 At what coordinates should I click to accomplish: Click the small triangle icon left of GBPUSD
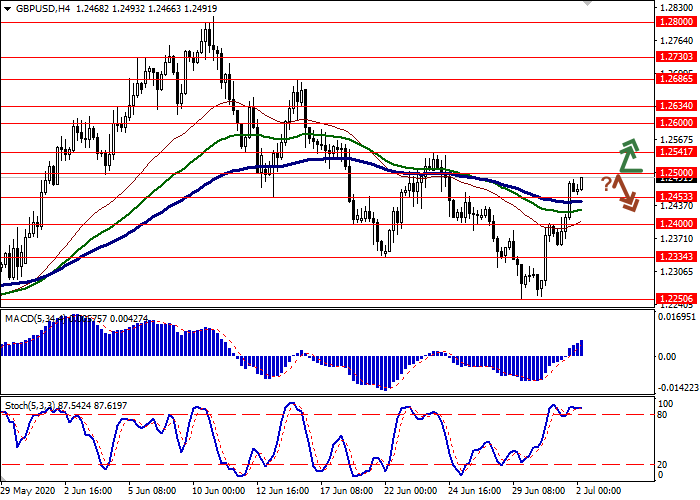point(8,9)
